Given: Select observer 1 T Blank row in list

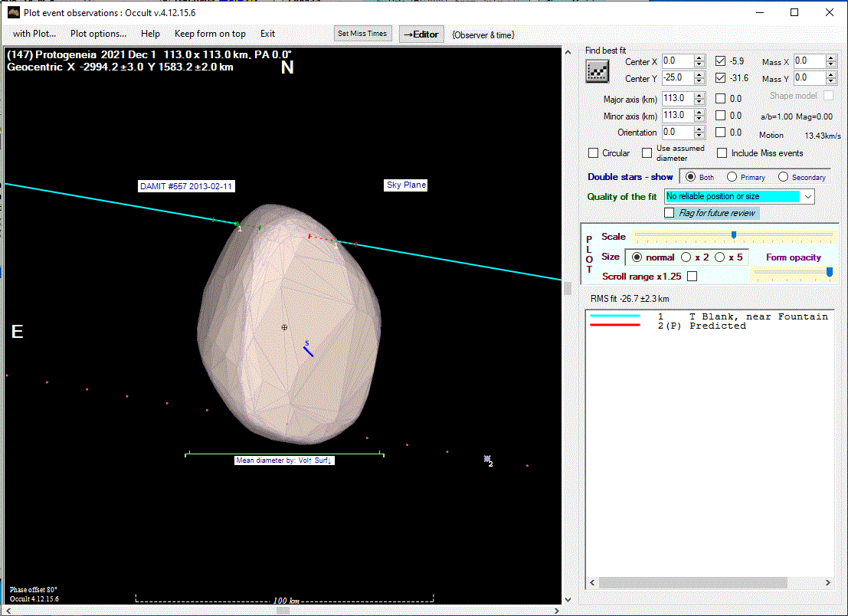Looking at the screenshot, I should pyautogui.click(x=709, y=316).
